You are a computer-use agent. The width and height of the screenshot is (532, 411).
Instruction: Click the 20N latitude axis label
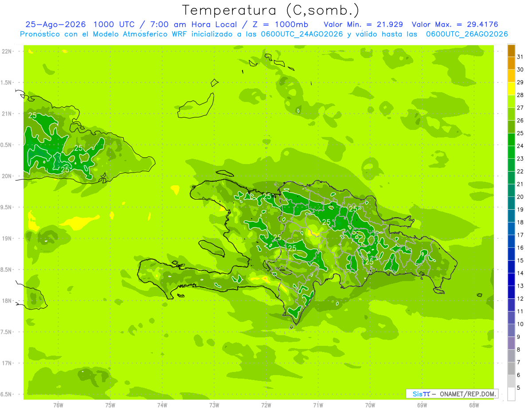click(8, 176)
